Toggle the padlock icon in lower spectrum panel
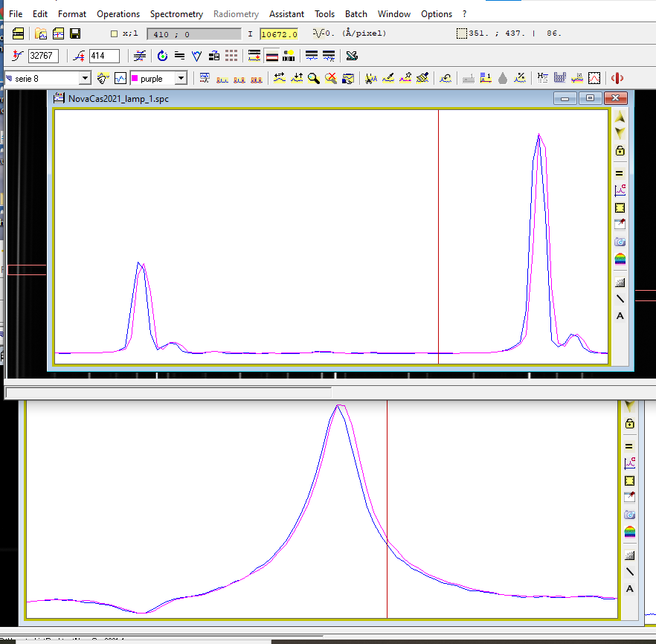This screenshot has height=644, width=656. pyautogui.click(x=629, y=424)
